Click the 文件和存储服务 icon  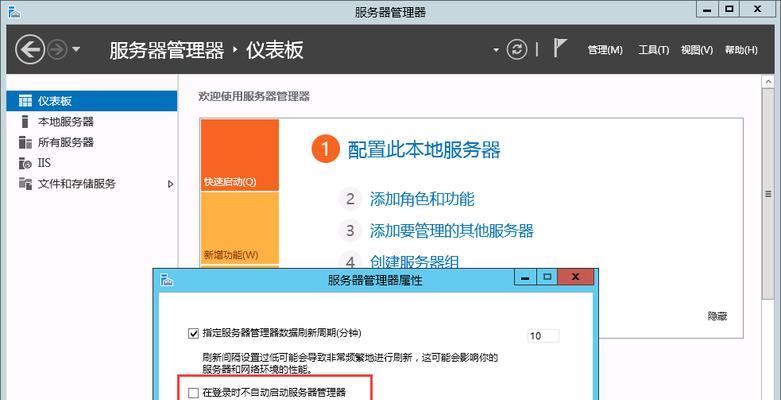point(25,183)
